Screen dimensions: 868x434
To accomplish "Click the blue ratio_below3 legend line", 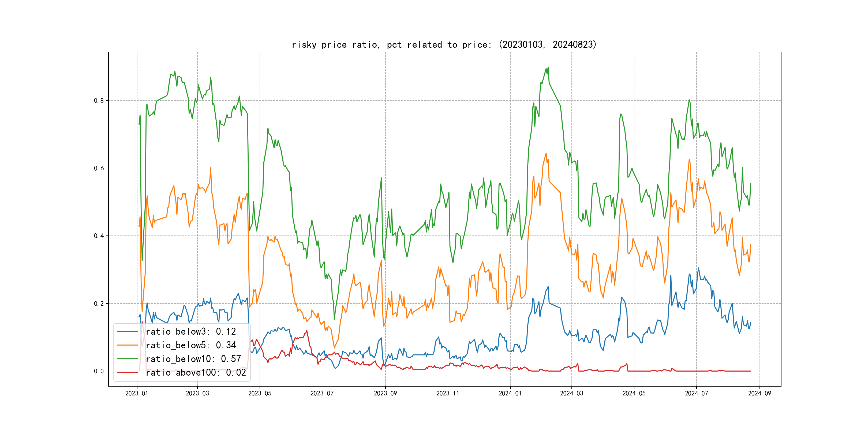I will point(127,332).
